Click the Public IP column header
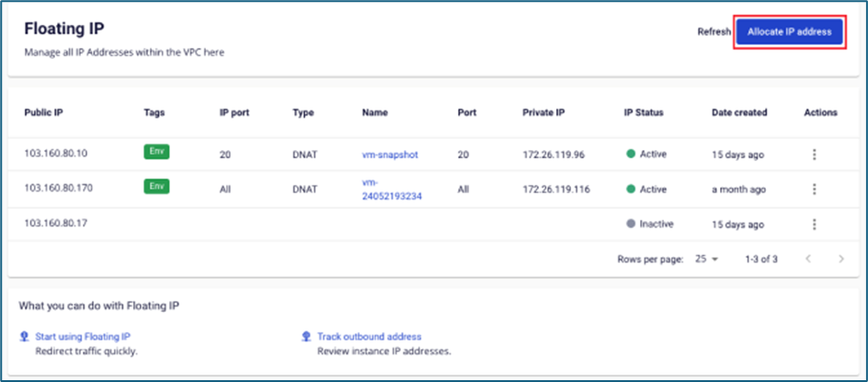 pyautogui.click(x=43, y=112)
